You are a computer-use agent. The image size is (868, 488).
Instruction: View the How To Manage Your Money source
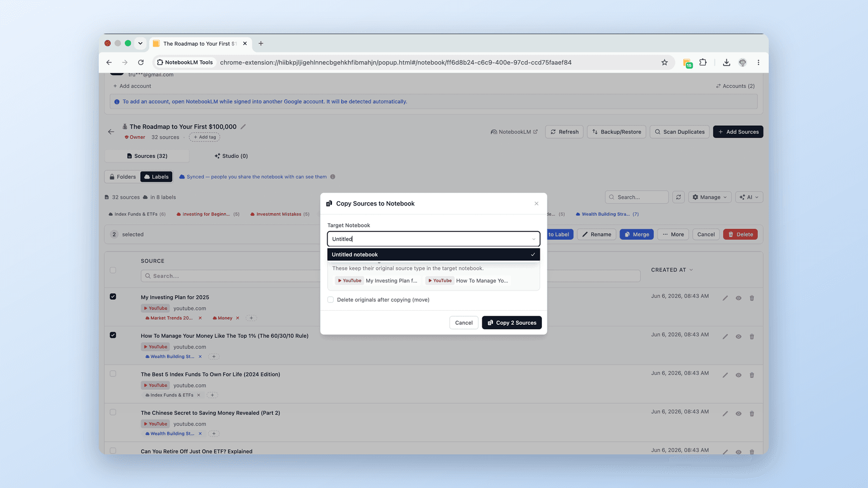point(738,337)
